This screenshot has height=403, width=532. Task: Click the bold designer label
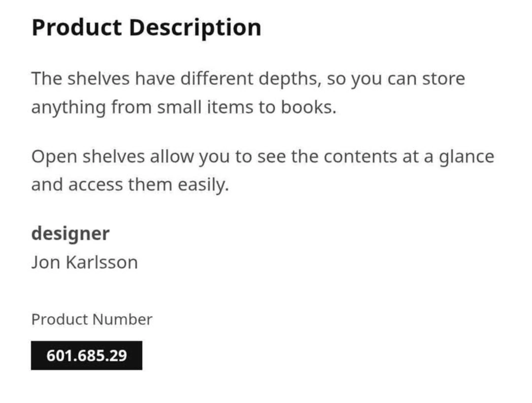pos(70,234)
